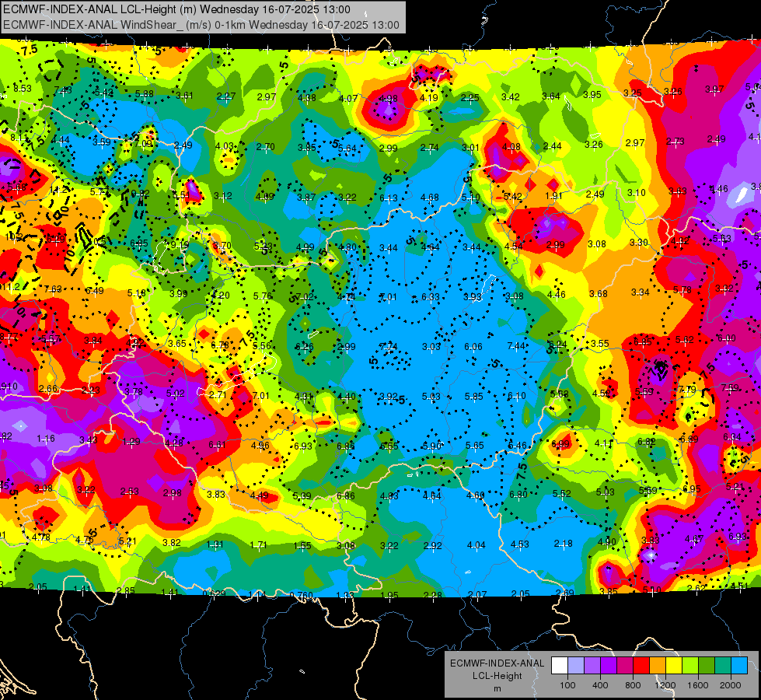The image size is (761, 700).
Task: Click wind shear value 7.63
Action: (53, 289)
